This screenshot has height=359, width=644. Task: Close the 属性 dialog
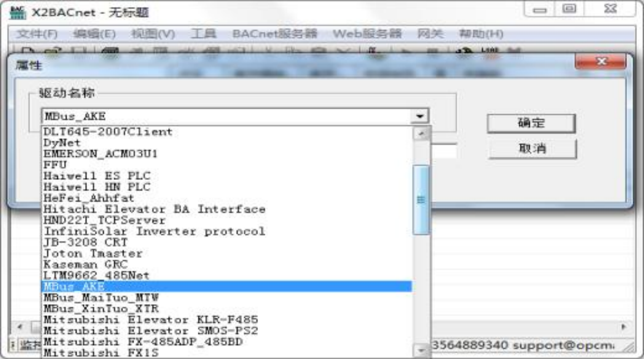coord(601,61)
